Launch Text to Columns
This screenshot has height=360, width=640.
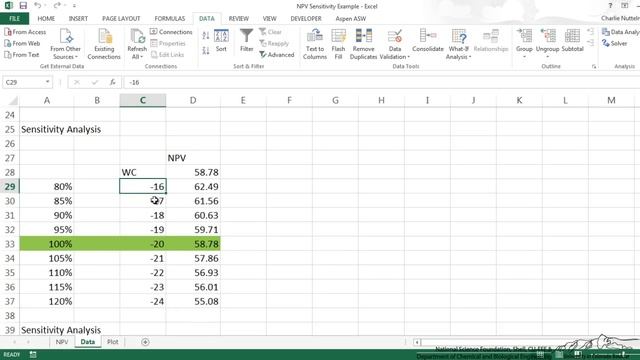coord(315,44)
